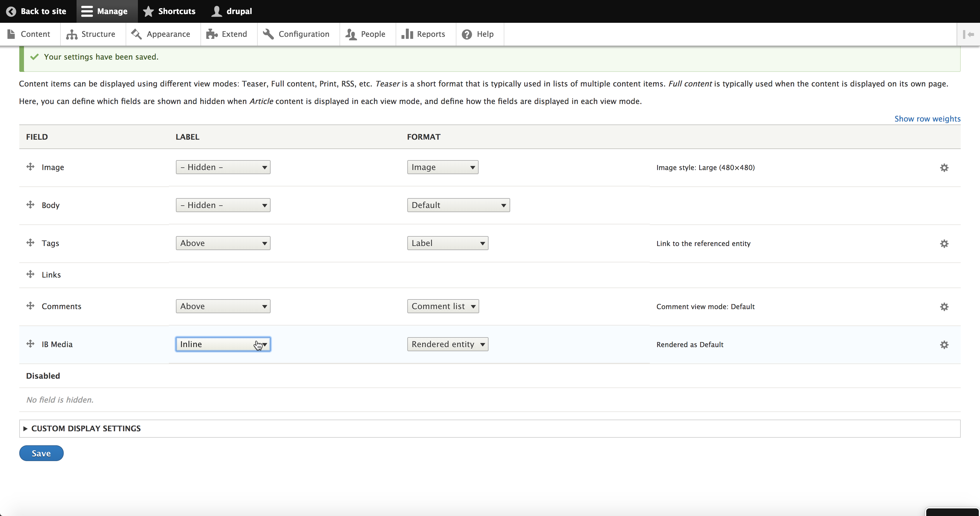Click the Save button
980x516 pixels.
pos(41,453)
